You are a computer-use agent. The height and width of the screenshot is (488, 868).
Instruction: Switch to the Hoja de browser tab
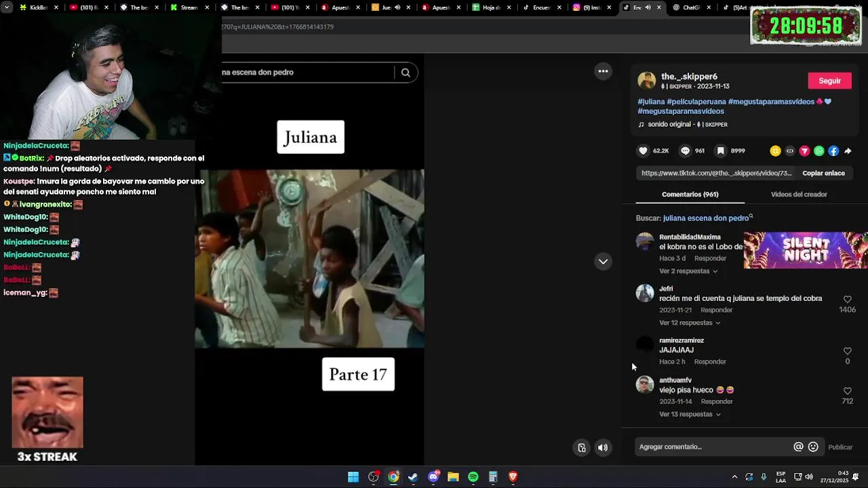pos(491,7)
